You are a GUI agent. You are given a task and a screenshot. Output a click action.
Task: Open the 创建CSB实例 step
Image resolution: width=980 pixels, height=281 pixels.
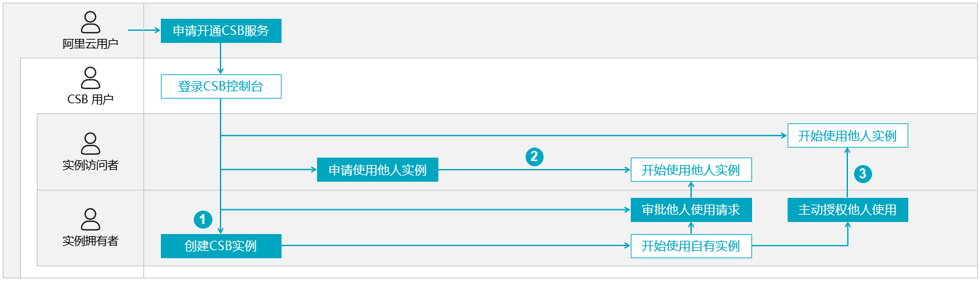tap(221, 246)
